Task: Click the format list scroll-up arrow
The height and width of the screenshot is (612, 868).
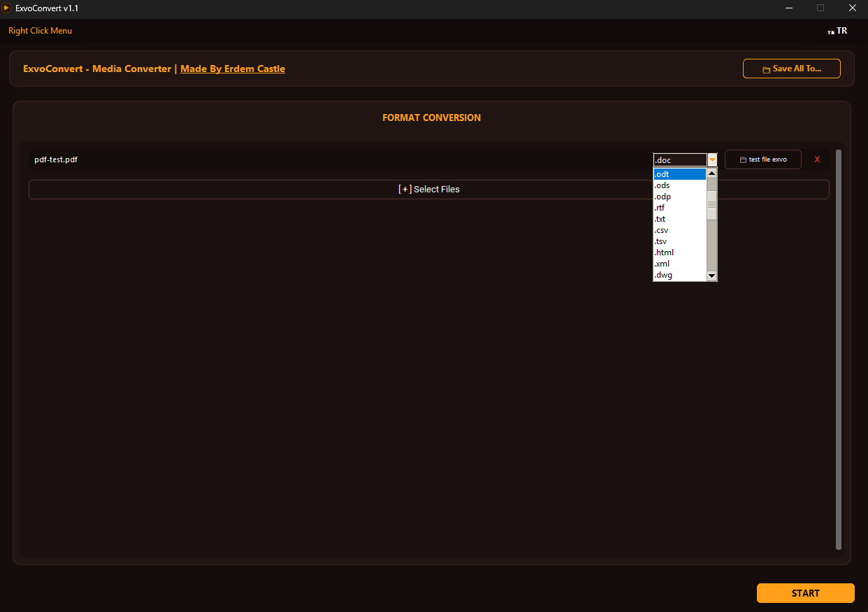Action: pyautogui.click(x=711, y=173)
